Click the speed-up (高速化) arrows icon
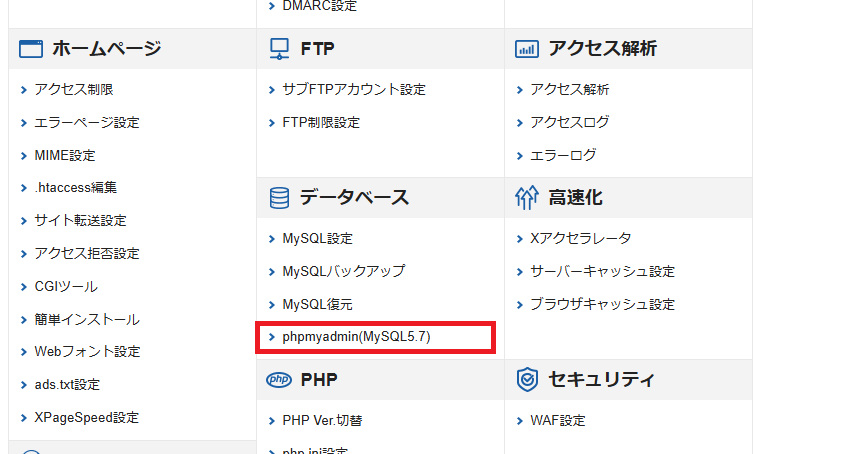The height and width of the screenshot is (454, 864). coord(527,198)
